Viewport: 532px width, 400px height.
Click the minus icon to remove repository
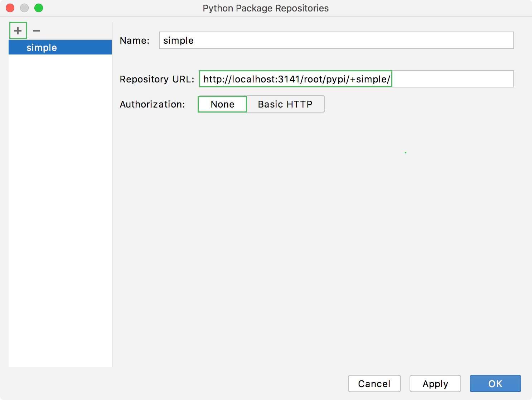(x=36, y=30)
